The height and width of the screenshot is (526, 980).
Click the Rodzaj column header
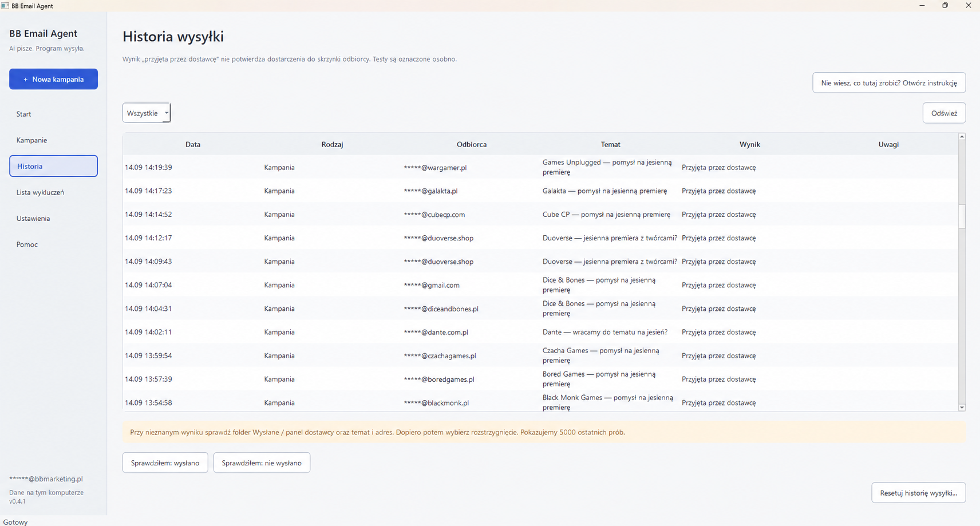[332, 144]
